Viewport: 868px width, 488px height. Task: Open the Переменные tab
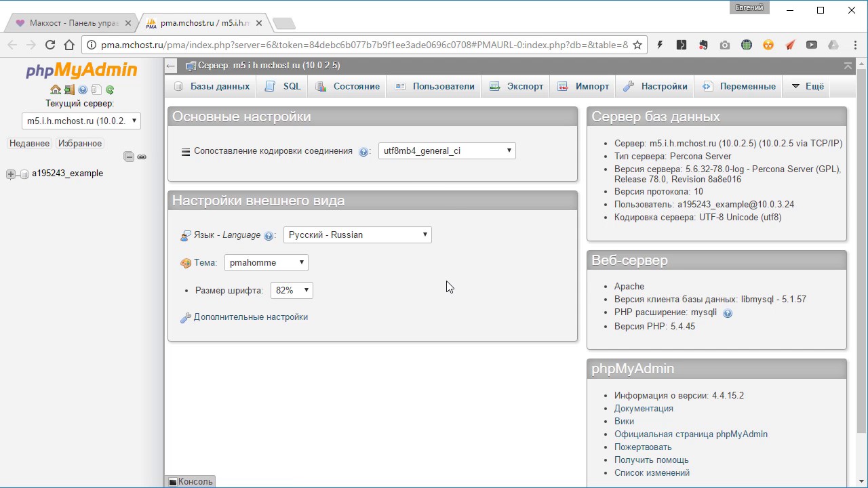[739, 86]
